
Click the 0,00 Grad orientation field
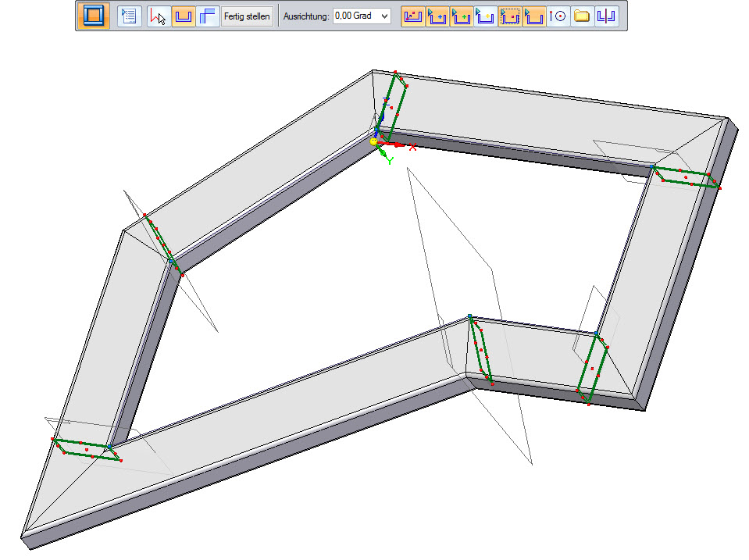[355, 16]
